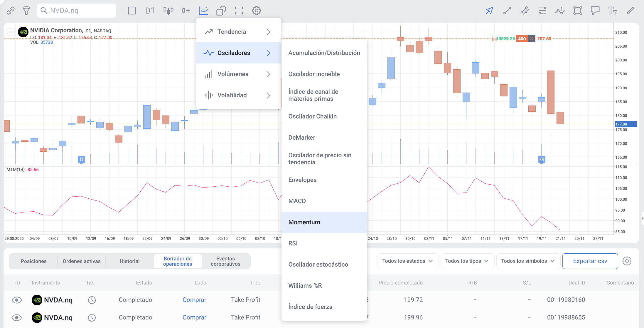The image size is (644, 328).
Task: Switch to the Historial tab
Action: (129, 261)
